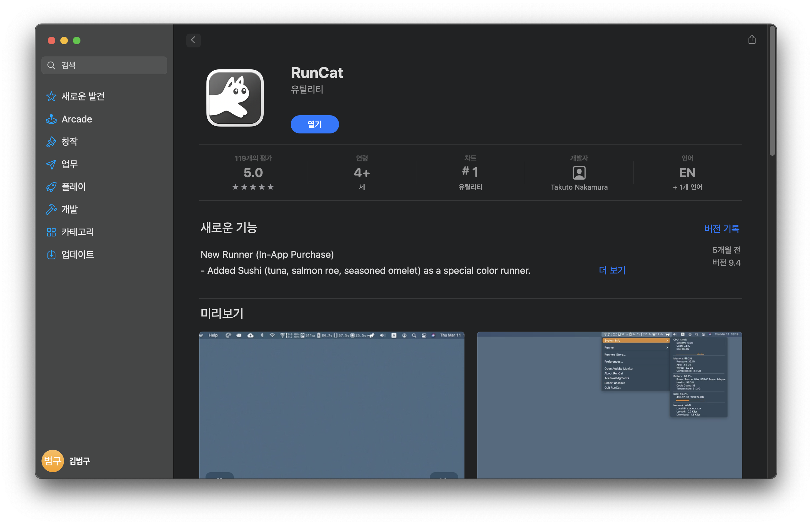The width and height of the screenshot is (812, 525).
Task: Open the 버전 기록 link
Action: tap(722, 229)
